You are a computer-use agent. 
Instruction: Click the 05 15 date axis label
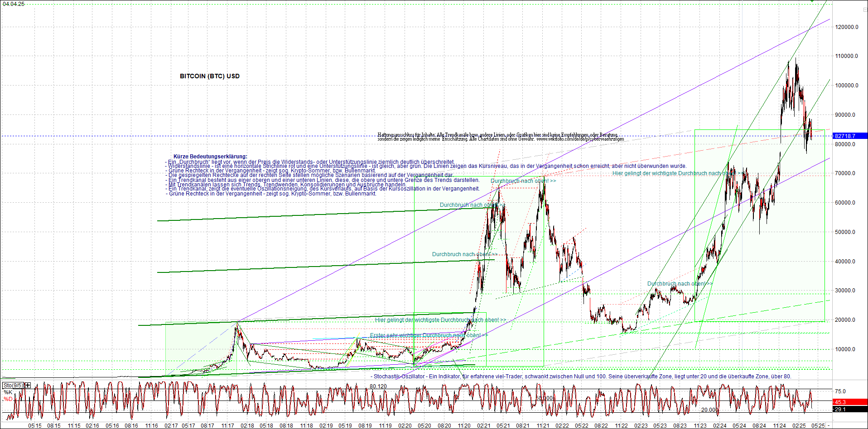tap(35, 426)
